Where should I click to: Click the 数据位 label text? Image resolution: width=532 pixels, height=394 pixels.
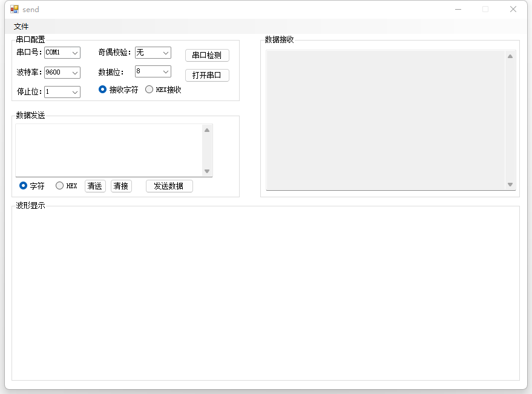click(111, 72)
